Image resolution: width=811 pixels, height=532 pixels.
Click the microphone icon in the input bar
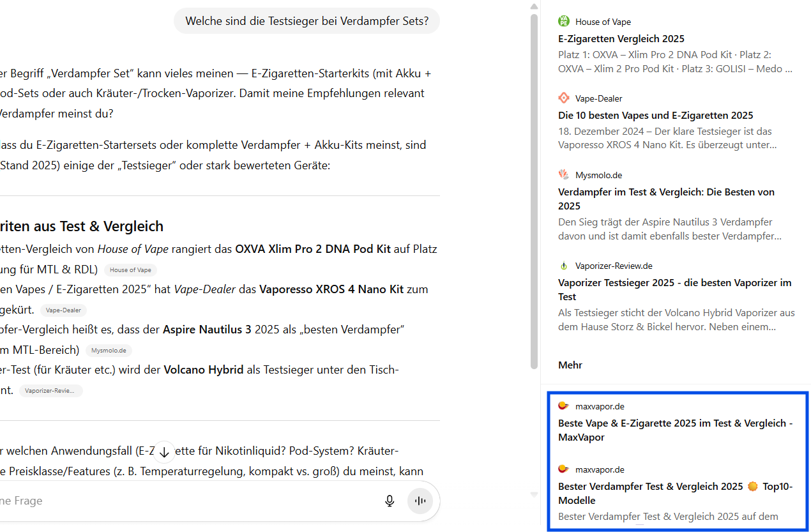click(390, 501)
